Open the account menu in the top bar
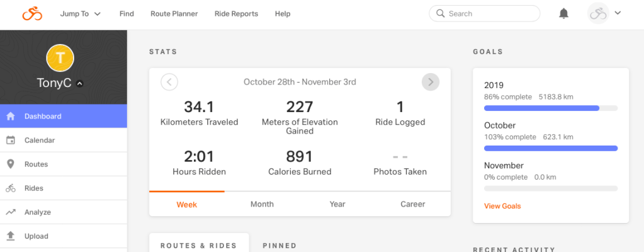Image resolution: width=644 pixels, height=252 pixels. pyautogui.click(x=605, y=13)
